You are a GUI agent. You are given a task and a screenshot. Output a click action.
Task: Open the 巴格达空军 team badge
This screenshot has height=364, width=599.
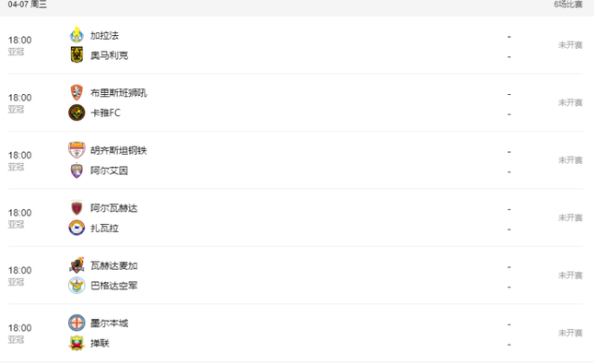tap(76, 286)
